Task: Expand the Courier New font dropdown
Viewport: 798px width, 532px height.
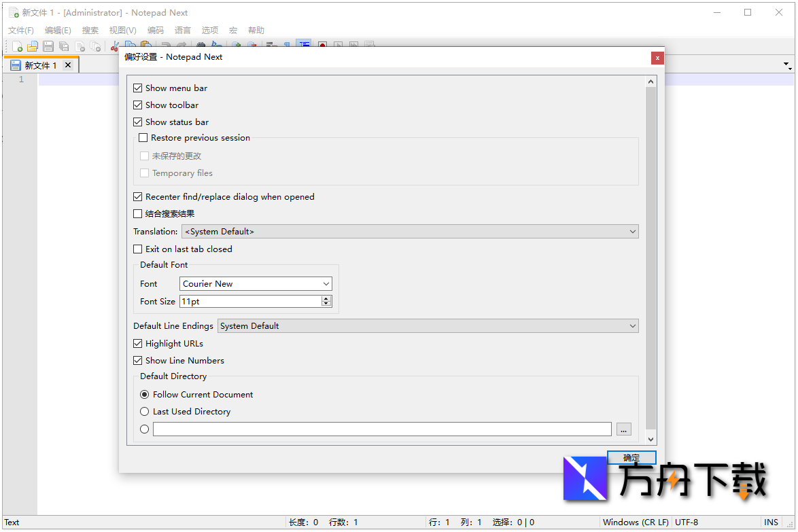Action: (256, 284)
